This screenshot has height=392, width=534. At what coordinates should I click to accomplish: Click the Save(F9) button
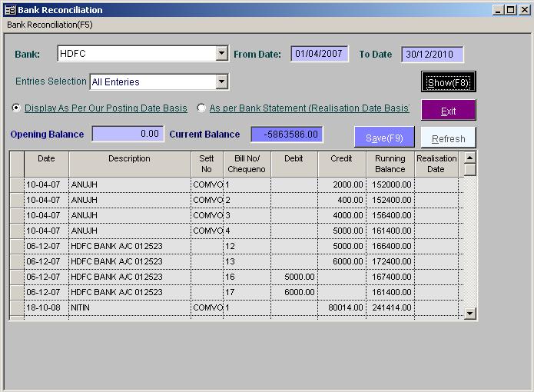[384, 138]
